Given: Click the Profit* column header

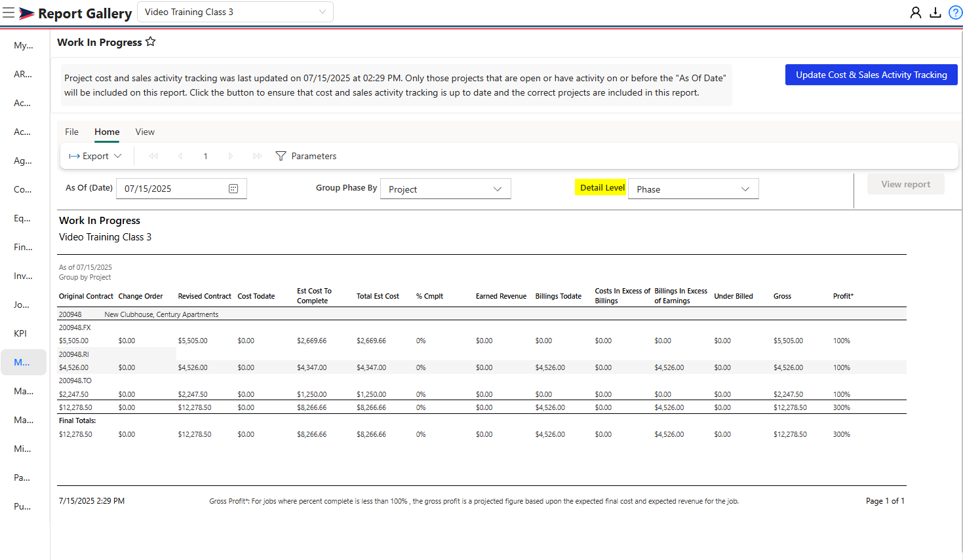Looking at the screenshot, I should (x=843, y=296).
